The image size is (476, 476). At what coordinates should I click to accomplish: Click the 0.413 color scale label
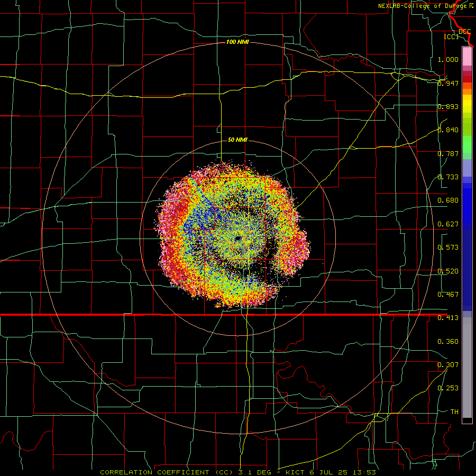pos(448,318)
